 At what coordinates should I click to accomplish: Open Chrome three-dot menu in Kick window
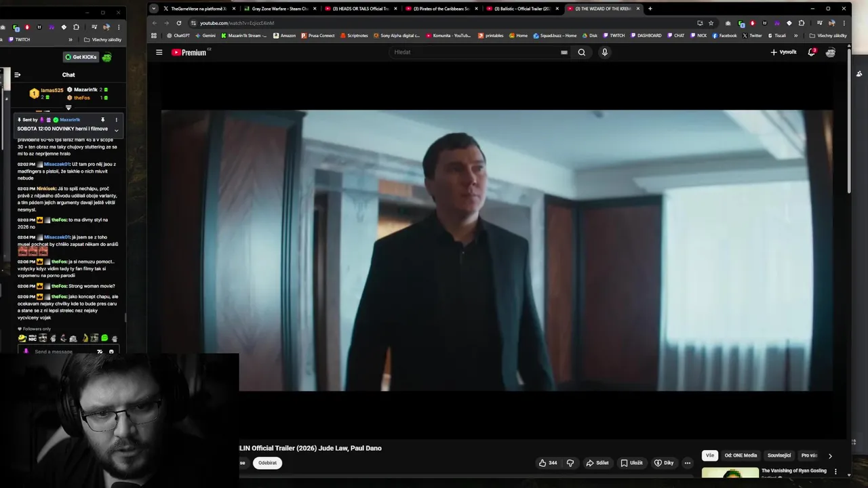pos(119,27)
